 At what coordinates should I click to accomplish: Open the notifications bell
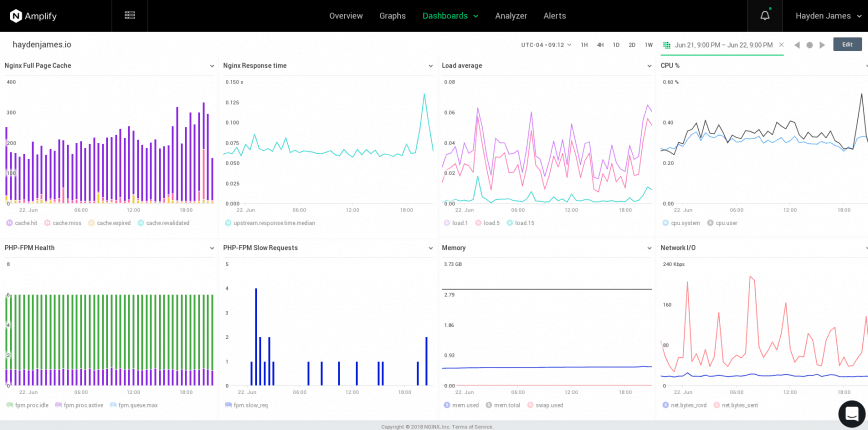click(765, 15)
